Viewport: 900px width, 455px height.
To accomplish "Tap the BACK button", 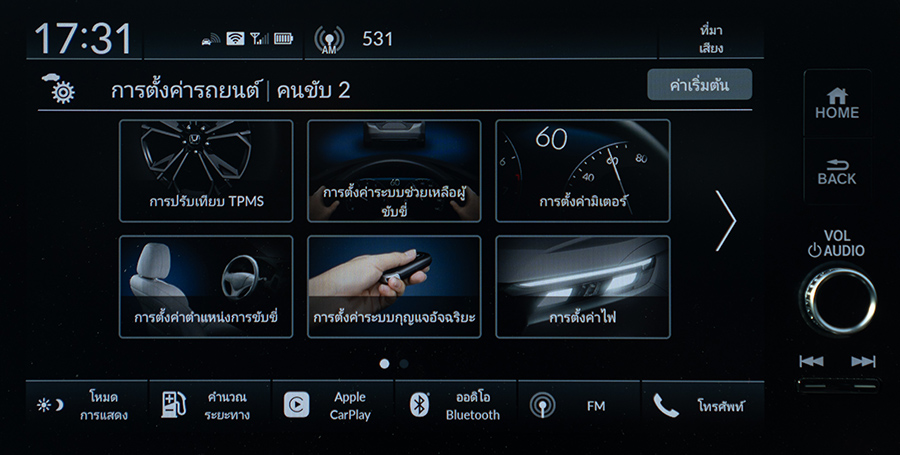I will (837, 172).
